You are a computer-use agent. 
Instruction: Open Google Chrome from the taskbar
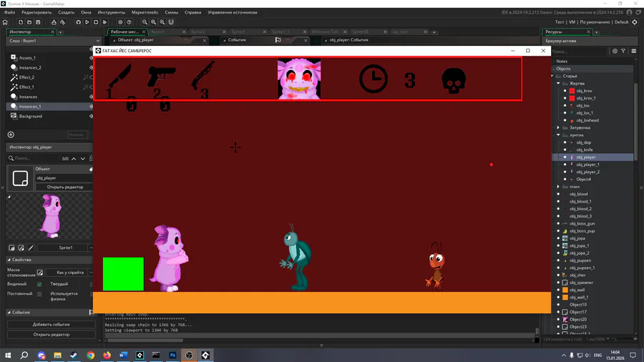[x=90, y=355]
